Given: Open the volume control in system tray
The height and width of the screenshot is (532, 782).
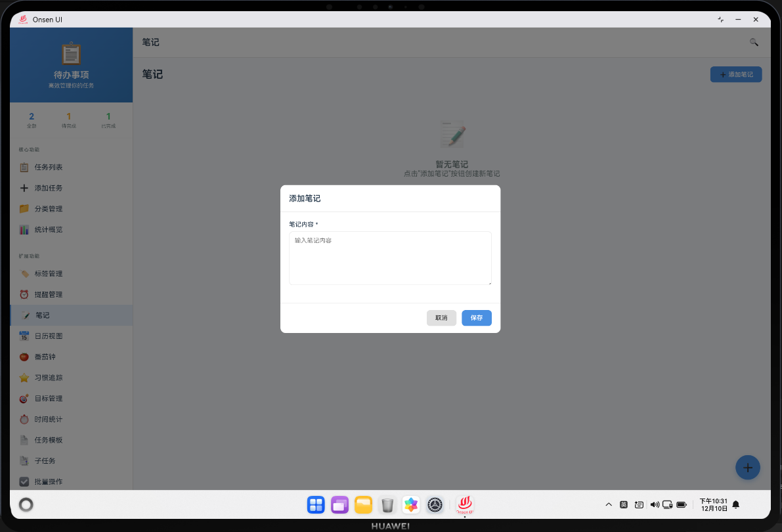Looking at the screenshot, I should pyautogui.click(x=655, y=504).
